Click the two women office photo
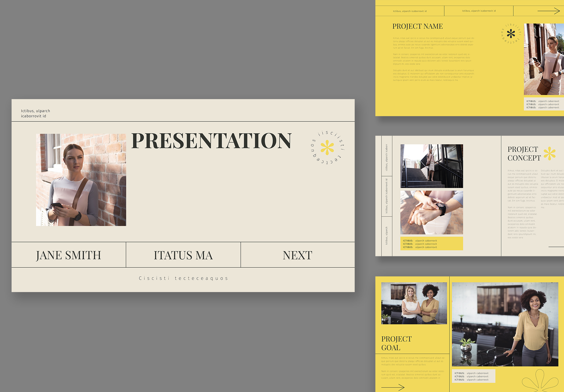This screenshot has width=564, height=392. [414, 303]
